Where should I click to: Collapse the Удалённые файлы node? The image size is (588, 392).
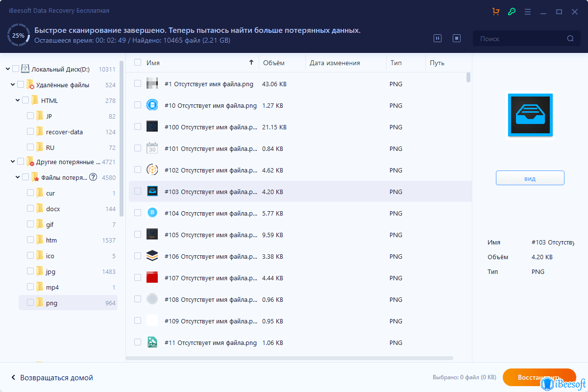13,85
